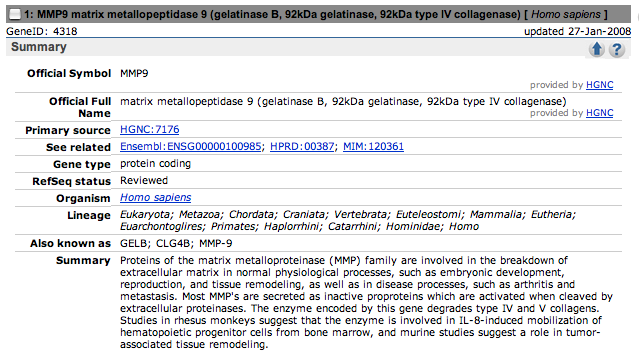The height and width of the screenshot is (364, 639).
Task: Visit the Ensembl:ENSG00000100985 related link
Action: pos(191,147)
